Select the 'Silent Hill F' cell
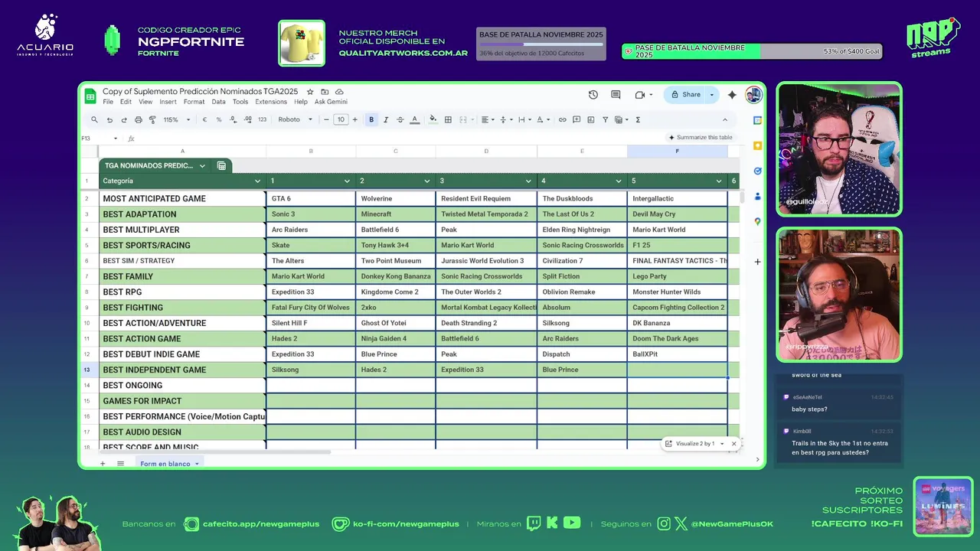980x551 pixels. [x=311, y=323]
